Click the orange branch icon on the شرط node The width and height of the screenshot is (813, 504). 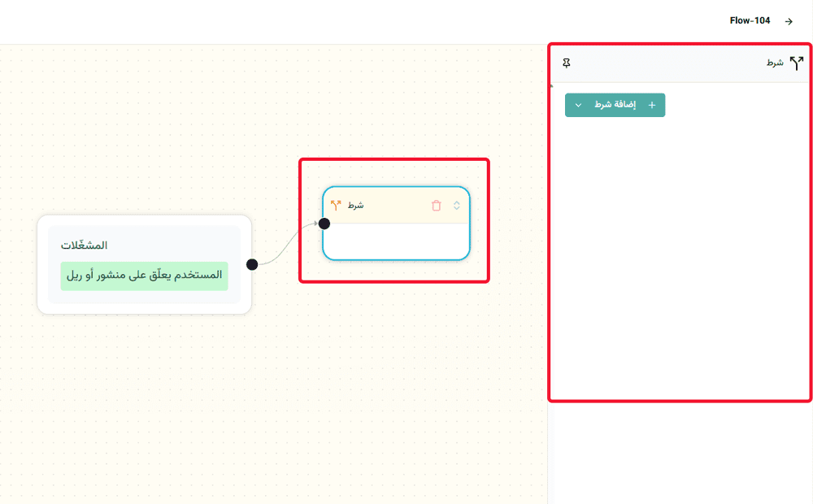[336, 206]
